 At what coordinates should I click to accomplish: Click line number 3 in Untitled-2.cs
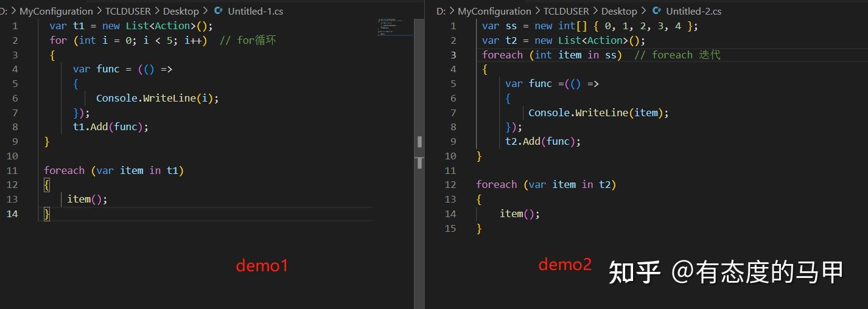click(453, 55)
